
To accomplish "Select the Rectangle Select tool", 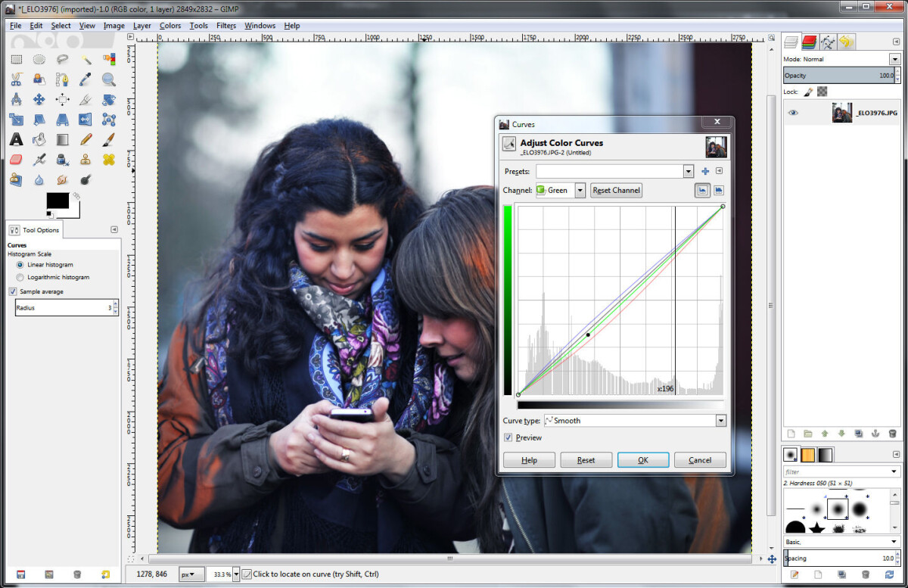I will point(16,59).
